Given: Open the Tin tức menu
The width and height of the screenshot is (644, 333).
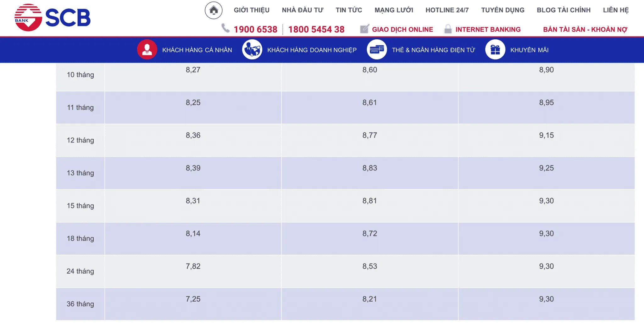Looking at the screenshot, I should (x=349, y=10).
